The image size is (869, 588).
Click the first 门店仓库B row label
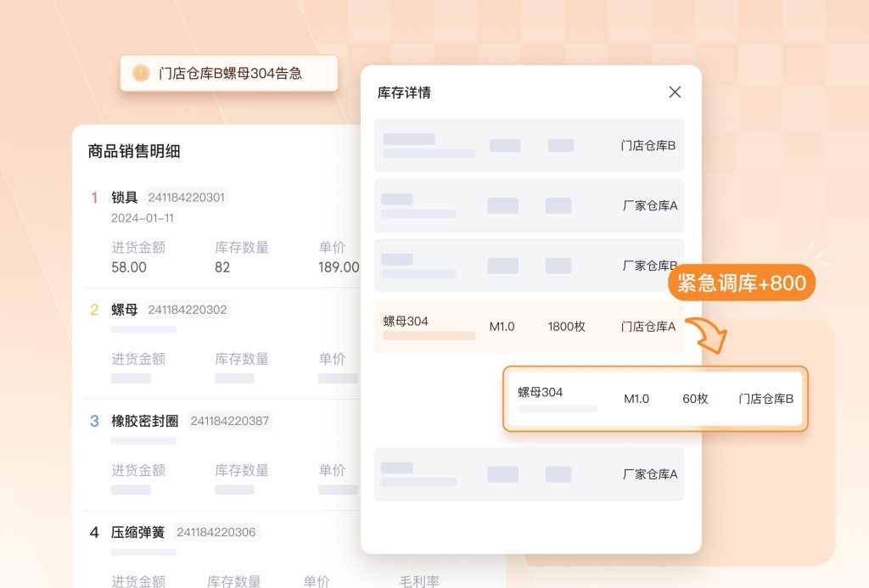[648, 146]
